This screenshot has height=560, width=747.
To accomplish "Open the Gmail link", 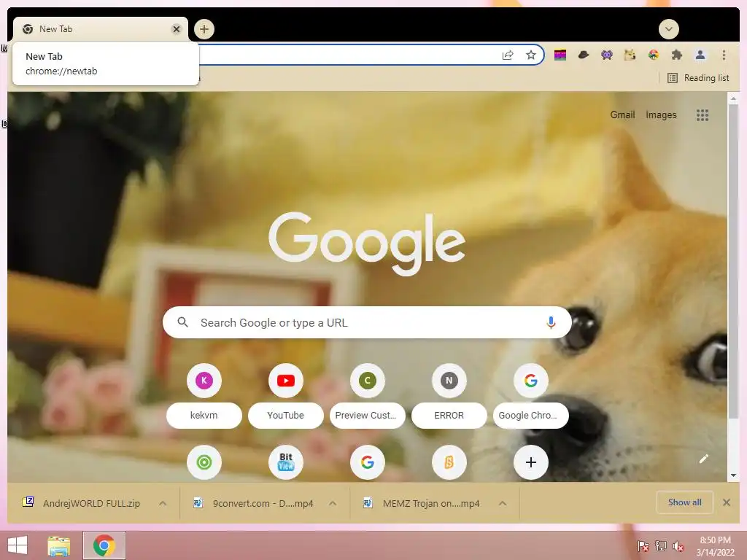I will [x=623, y=114].
